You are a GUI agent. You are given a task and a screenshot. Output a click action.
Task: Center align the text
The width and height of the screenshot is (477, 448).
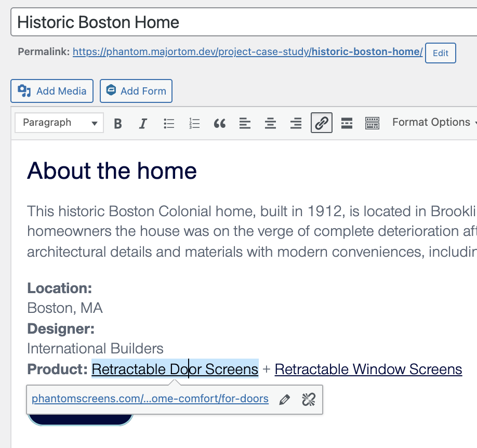[x=270, y=123]
